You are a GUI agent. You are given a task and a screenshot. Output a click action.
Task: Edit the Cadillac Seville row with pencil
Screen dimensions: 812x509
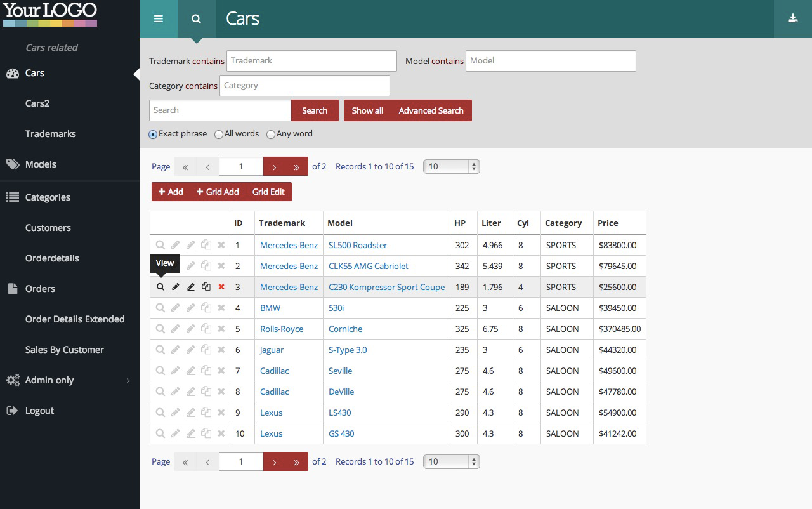[176, 371]
